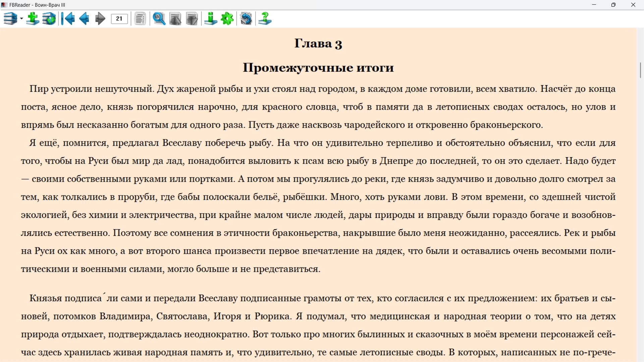Rotate the text view
The width and height of the screenshot is (644, 362).
click(x=246, y=19)
